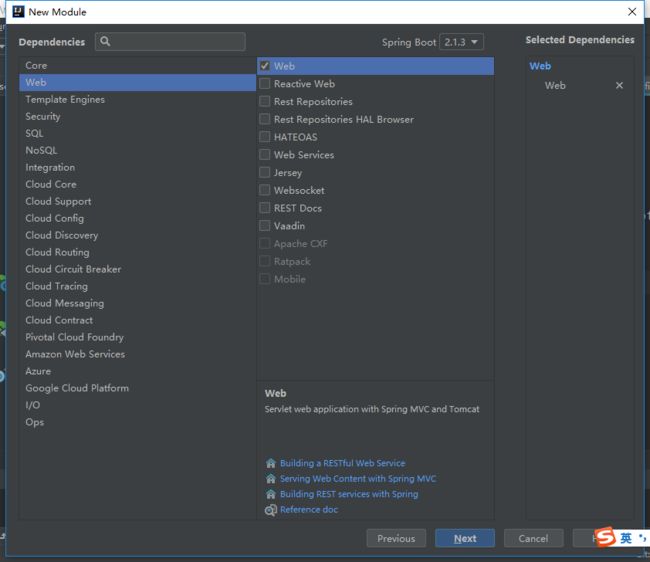Click the search magnifier icon in Dependencies
Image resolution: width=650 pixels, height=562 pixels.
105,41
